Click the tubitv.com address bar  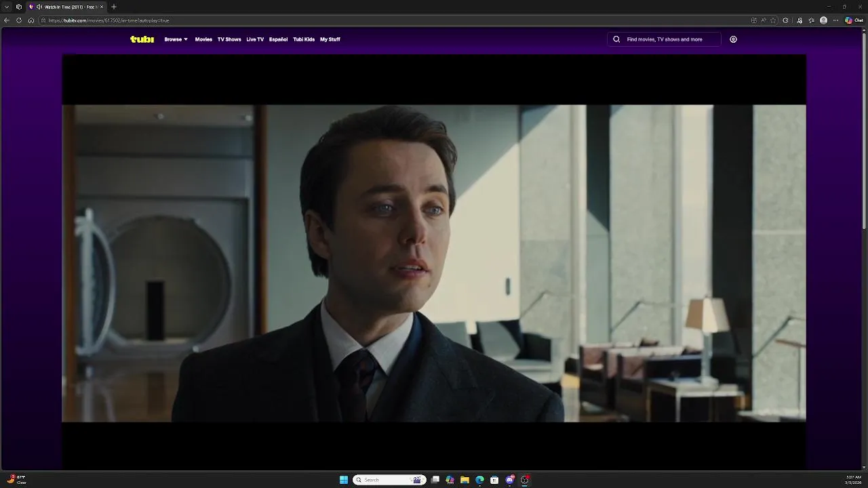click(393, 20)
